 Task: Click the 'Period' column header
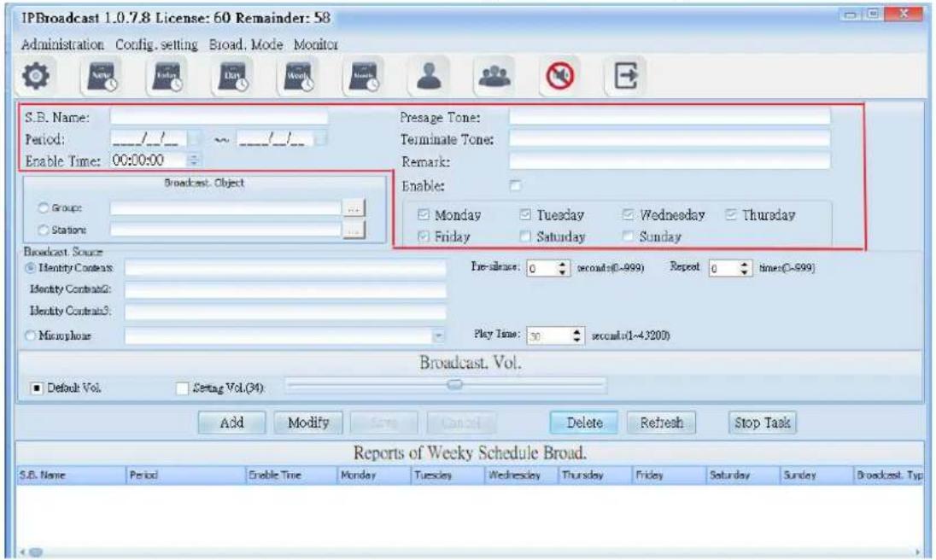[x=185, y=475]
